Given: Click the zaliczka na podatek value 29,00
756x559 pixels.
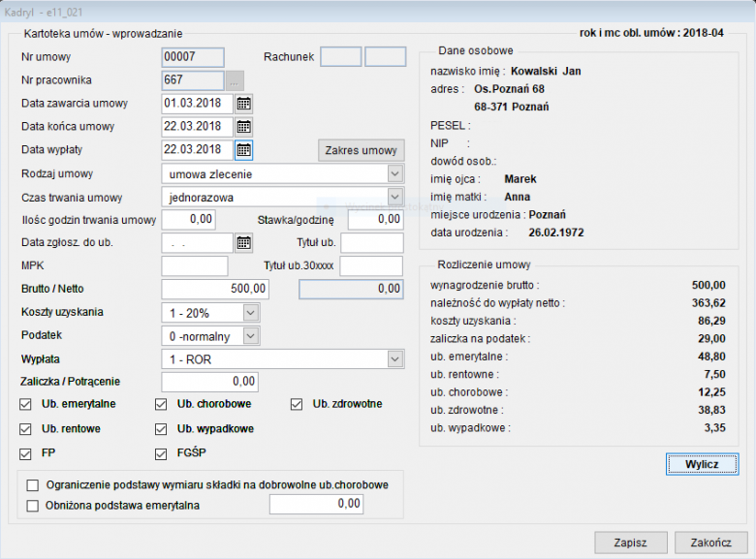Looking at the screenshot, I should [711, 339].
